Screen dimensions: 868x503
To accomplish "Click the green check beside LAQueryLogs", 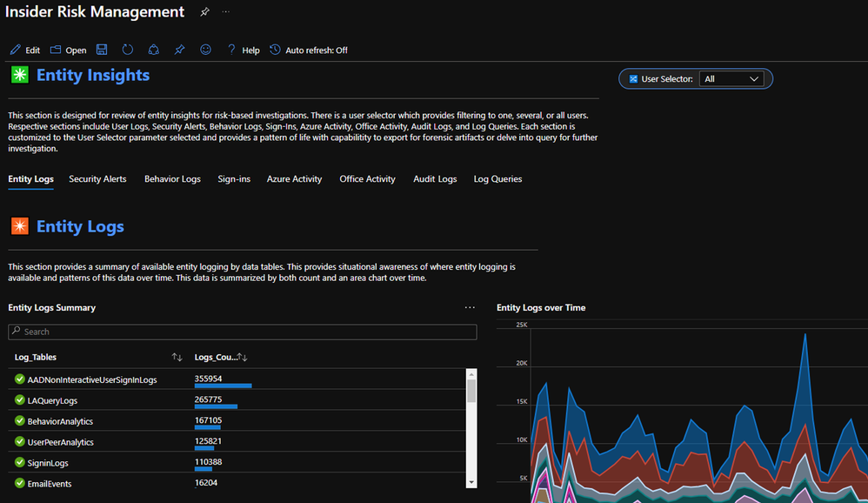I will [19, 400].
